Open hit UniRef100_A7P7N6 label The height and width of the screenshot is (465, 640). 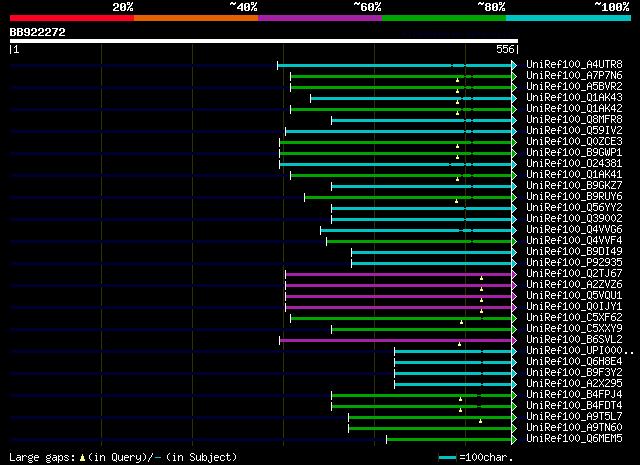(574, 76)
